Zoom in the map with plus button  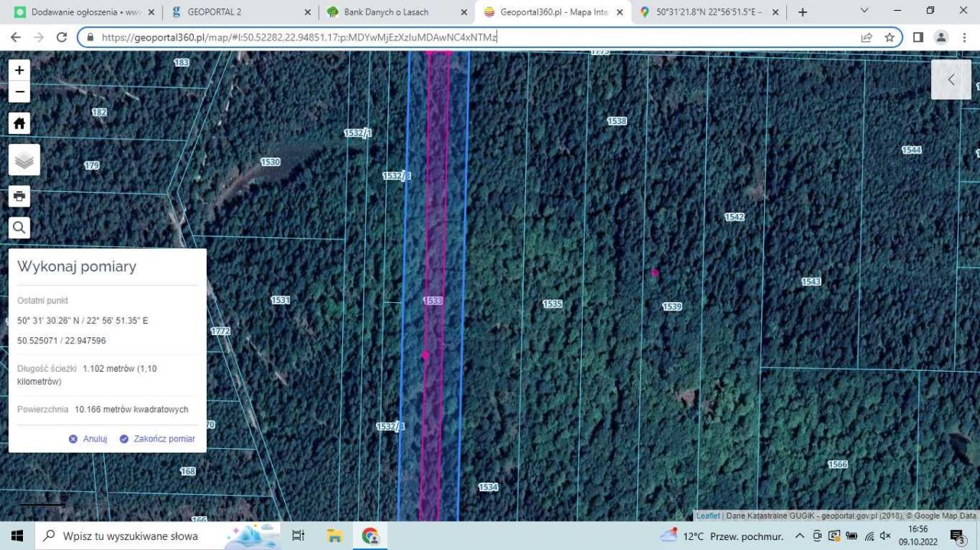[x=20, y=70]
